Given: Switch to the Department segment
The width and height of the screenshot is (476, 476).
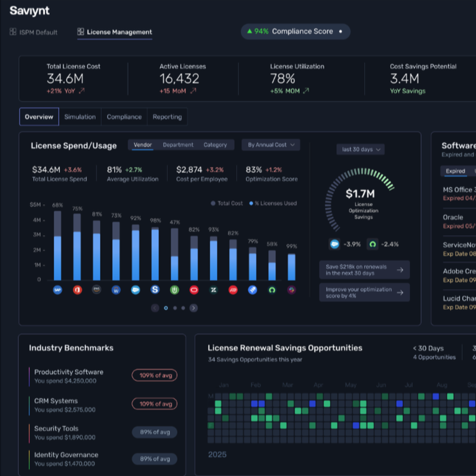Looking at the screenshot, I should (x=178, y=145).
